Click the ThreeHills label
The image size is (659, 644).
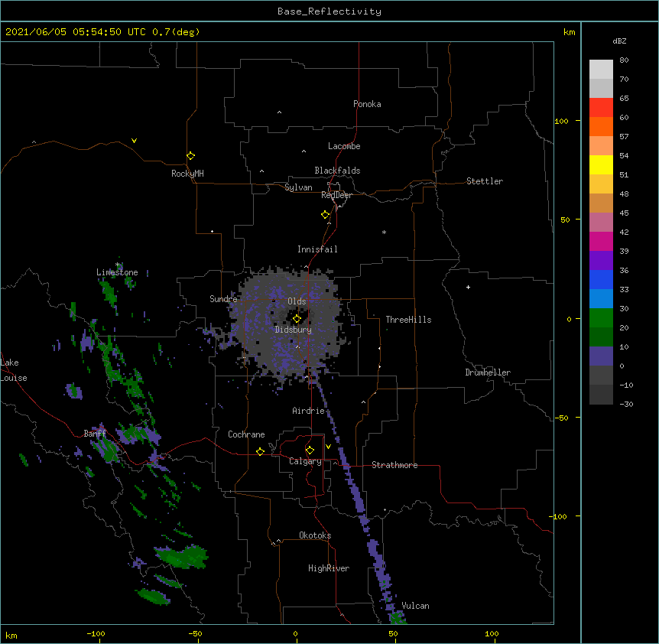point(408,320)
